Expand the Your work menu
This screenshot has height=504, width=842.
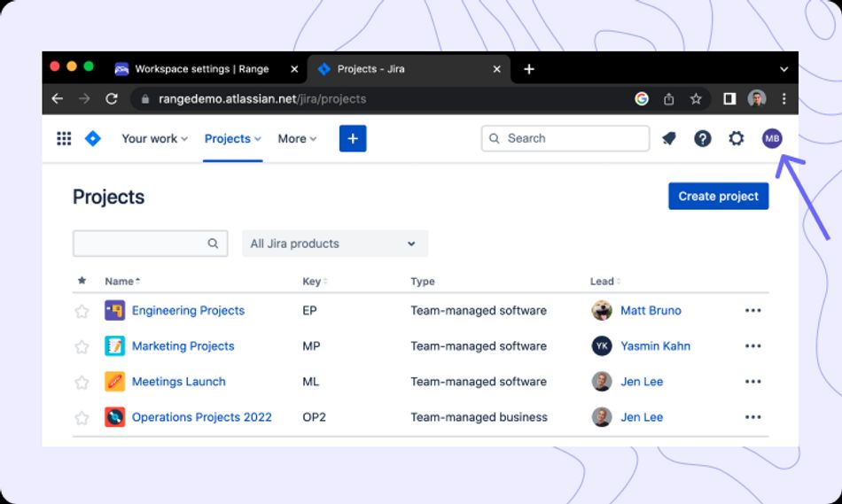pos(154,138)
